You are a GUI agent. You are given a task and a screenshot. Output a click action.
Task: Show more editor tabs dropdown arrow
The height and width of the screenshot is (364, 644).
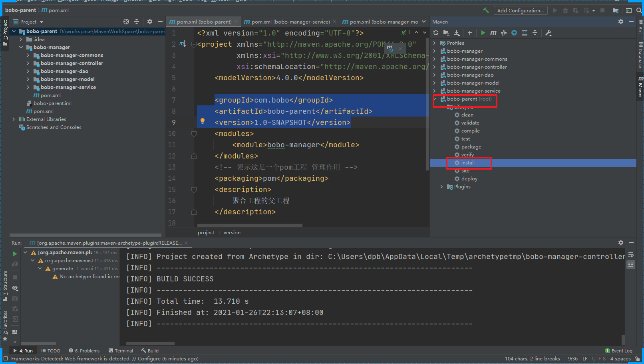pos(424,22)
